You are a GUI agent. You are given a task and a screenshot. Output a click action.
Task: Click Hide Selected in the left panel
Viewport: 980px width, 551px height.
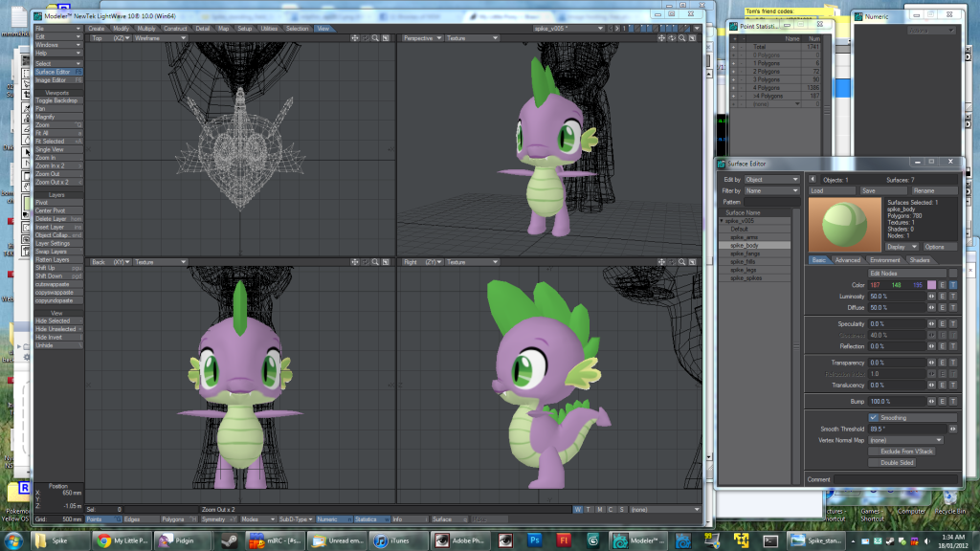(58, 320)
